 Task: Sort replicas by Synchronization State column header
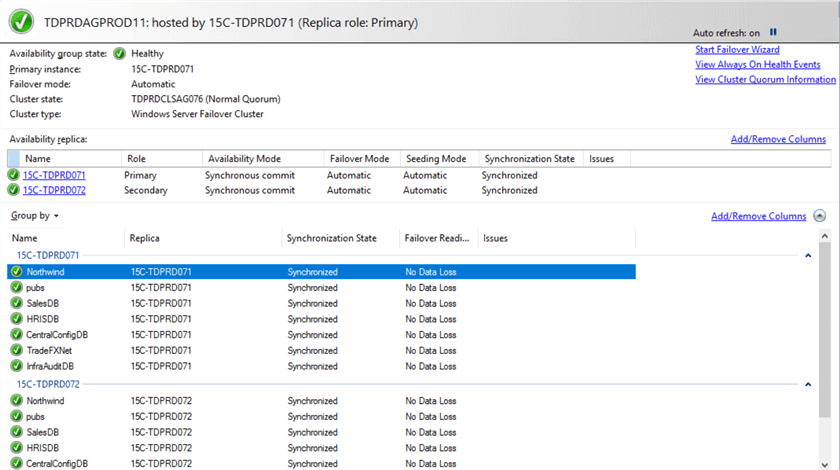(529, 159)
